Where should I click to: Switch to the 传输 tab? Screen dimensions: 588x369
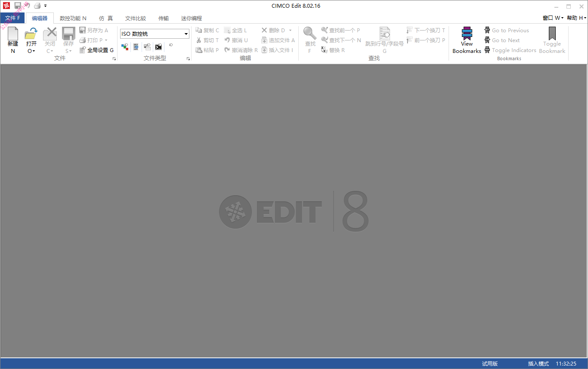click(x=164, y=18)
